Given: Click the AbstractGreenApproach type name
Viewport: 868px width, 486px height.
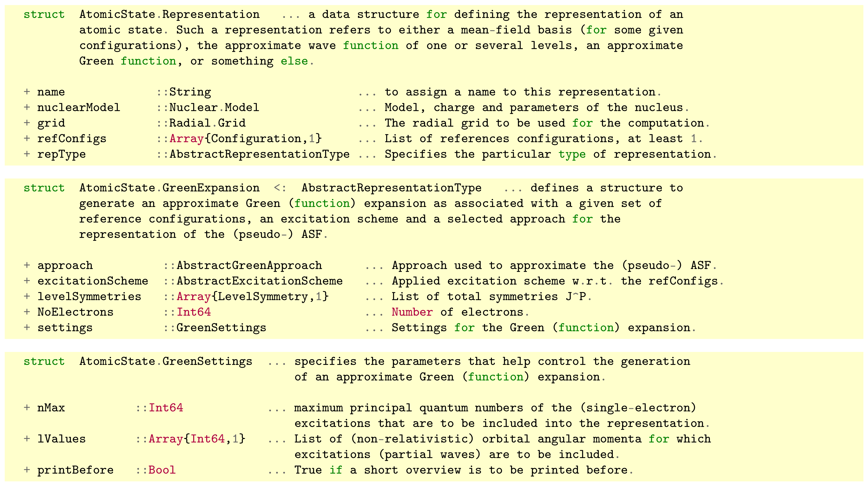Looking at the screenshot, I should [x=249, y=265].
